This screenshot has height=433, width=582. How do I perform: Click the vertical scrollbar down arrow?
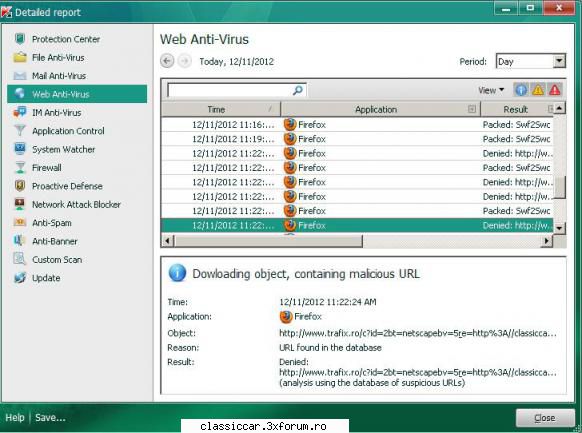(559, 228)
